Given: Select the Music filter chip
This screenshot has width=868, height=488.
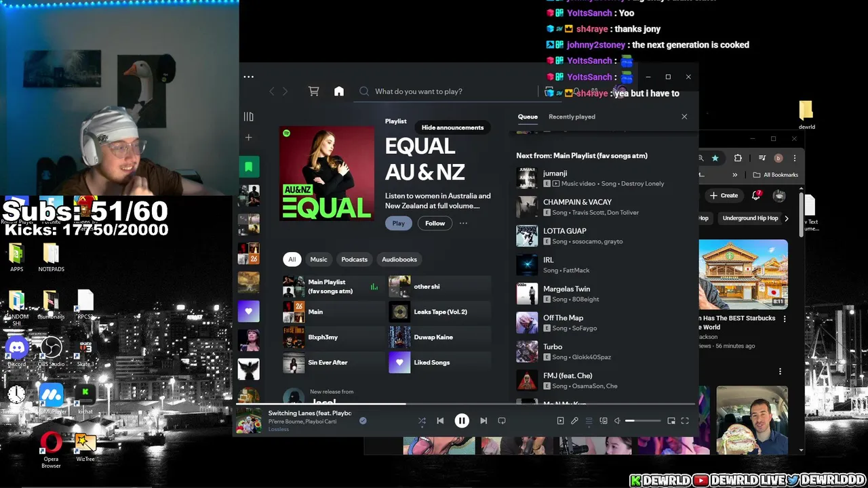Looking at the screenshot, I should coord(318,259).
